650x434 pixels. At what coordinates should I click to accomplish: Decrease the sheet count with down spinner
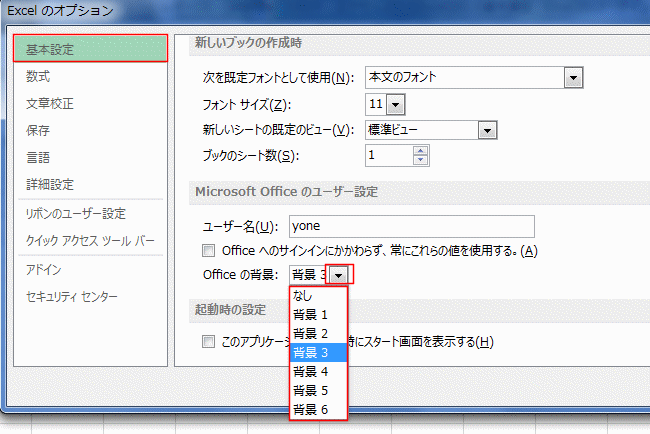point(421,160)
